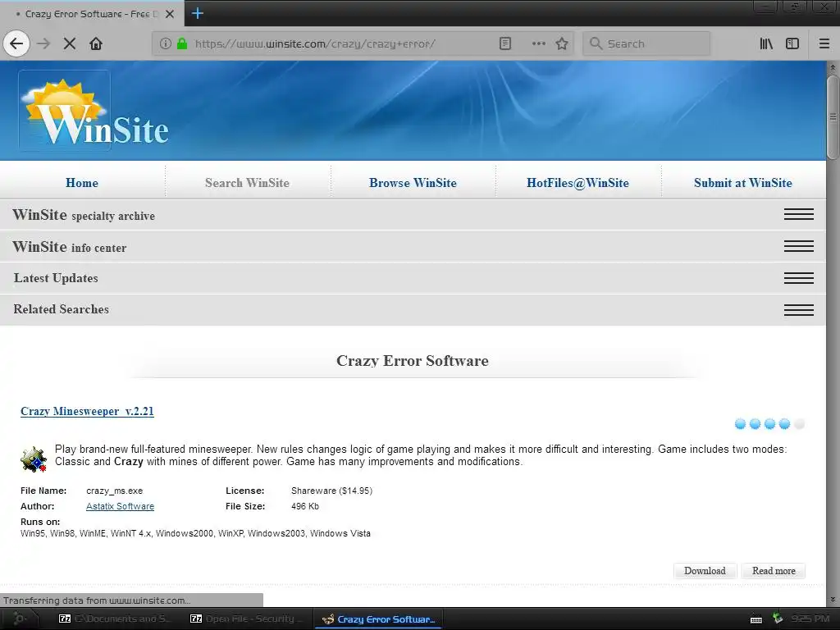Go back to the previous page
The height and width of the screenshot is (630, 840).
pos(16,43)
